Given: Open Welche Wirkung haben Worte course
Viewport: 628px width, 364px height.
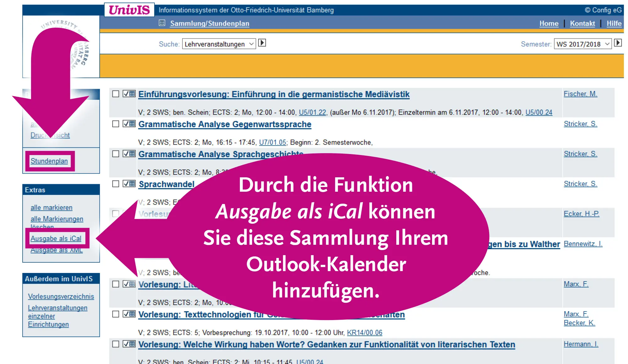Looking at the screenshot, I should (x=327, y=345).
